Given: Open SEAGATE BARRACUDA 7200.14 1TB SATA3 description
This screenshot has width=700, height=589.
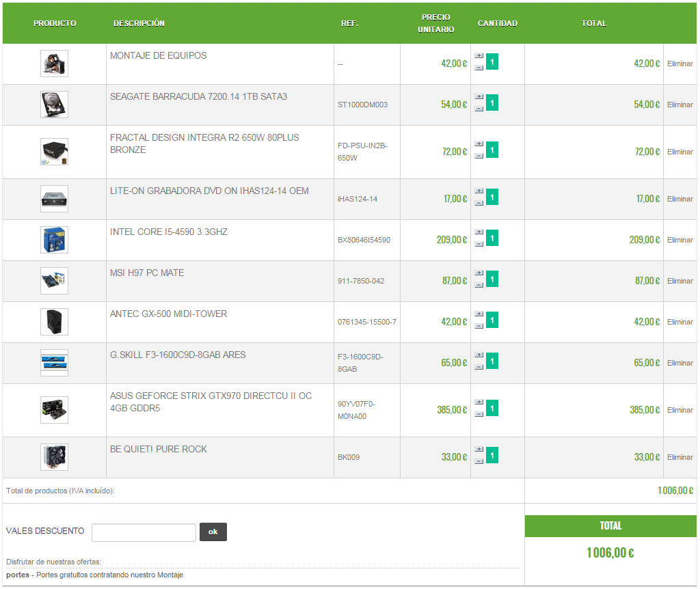Looking at the screenshot, I should (199, 97).
